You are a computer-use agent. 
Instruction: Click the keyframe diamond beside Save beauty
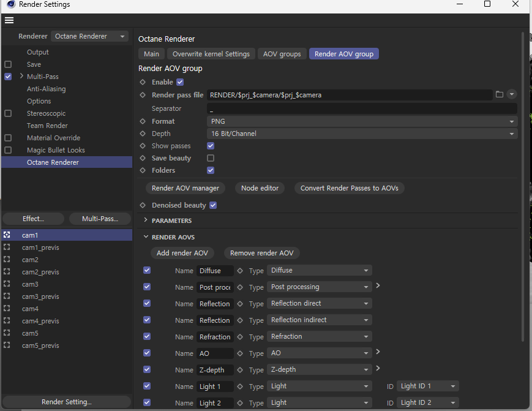point(143,158)
